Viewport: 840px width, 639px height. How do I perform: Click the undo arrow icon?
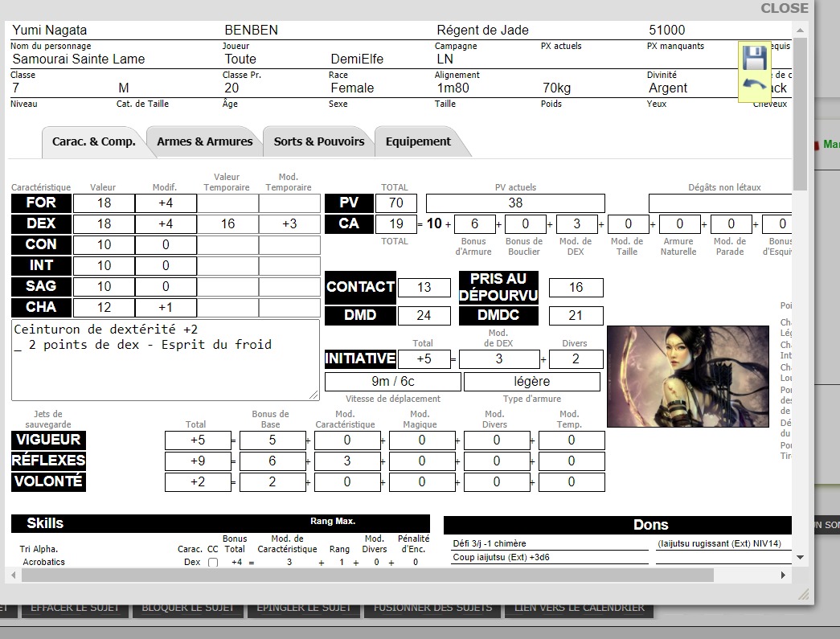point(754,85)
